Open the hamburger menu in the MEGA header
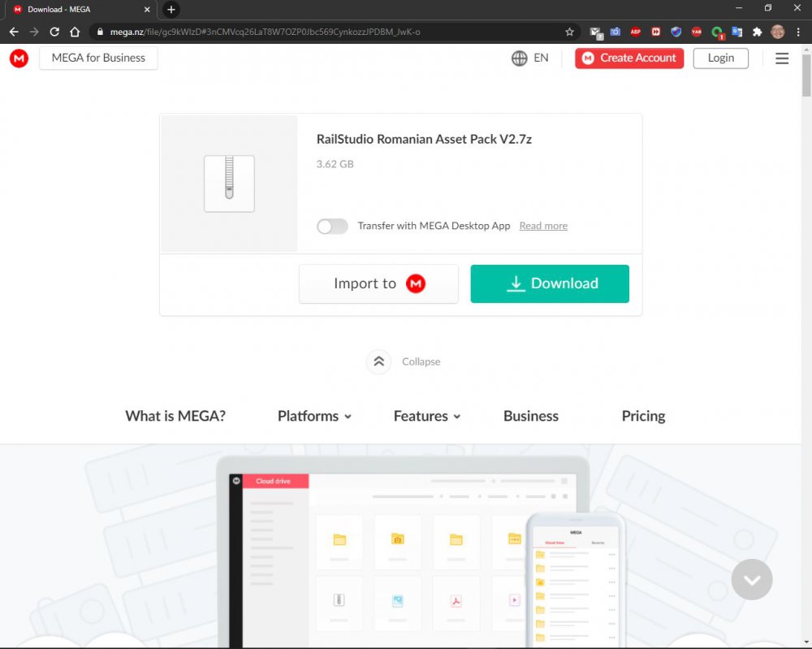This screenshot has height=649, width=812. (782, 58)
